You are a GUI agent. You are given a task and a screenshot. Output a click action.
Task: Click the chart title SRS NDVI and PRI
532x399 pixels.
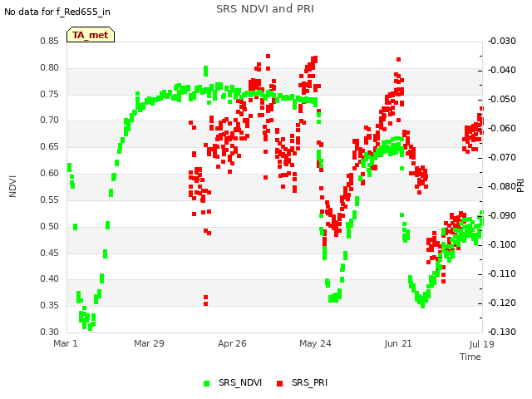pyautogui.click(x=265, y=9)
